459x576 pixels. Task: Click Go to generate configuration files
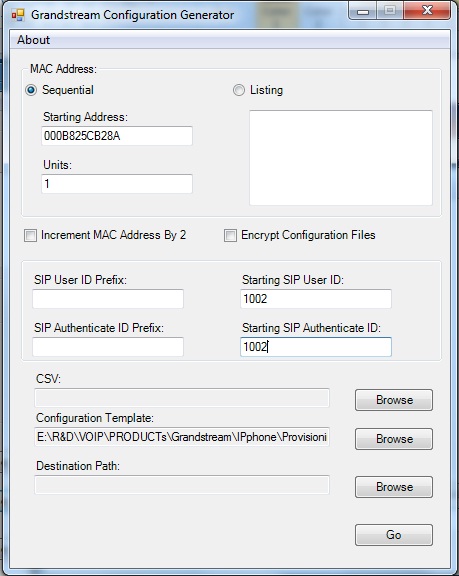pos(394,535)
